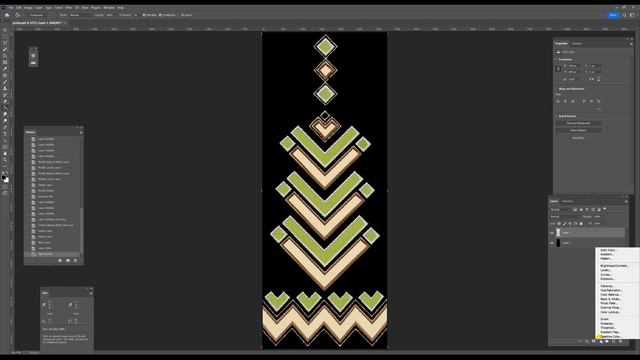Select the Pen tool
This screenshot has width=640, height=360.
point(5,127)
